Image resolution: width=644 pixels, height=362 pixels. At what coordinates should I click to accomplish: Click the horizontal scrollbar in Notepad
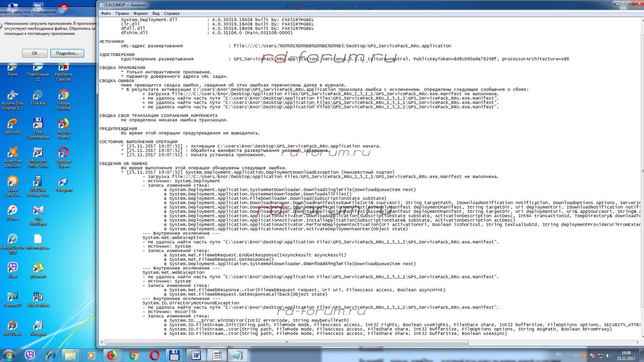[287, 342]
